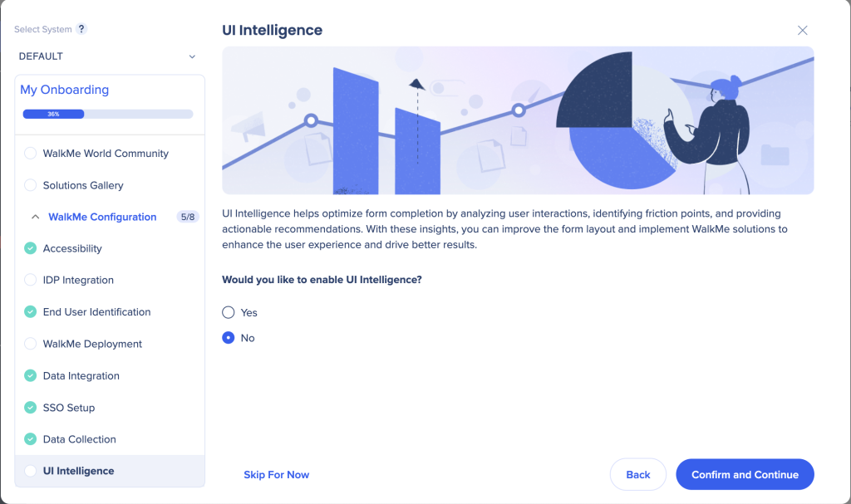
Task: Click the green check icon beside Data Integration
Action: point(31,376)
